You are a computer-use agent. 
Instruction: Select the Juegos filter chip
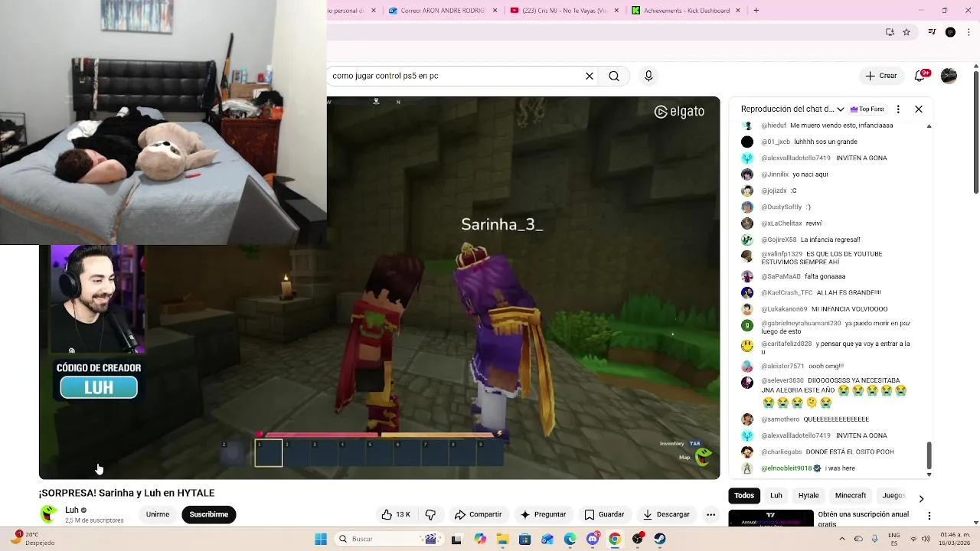(x=893, y=495)
